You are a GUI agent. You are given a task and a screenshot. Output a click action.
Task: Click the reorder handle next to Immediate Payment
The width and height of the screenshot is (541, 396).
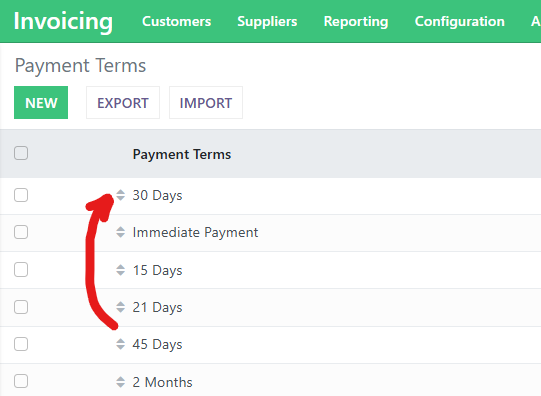tap(120, 232)
